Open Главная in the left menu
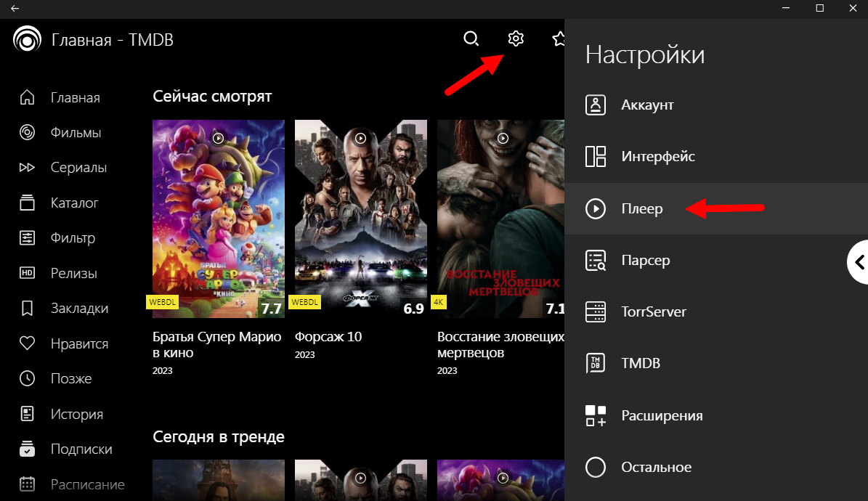The image size is (868, 501). pyautogui.click(x=76, y=97)
